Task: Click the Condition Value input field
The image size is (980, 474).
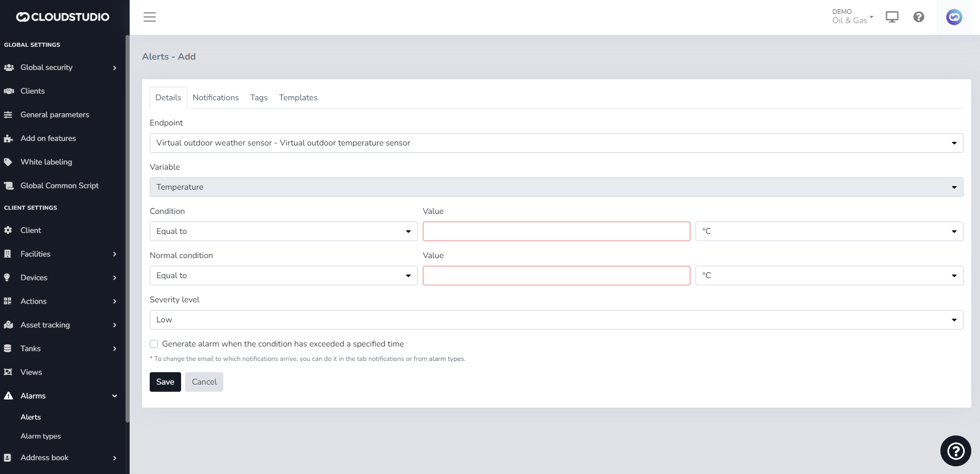Action: click(556, 231)
